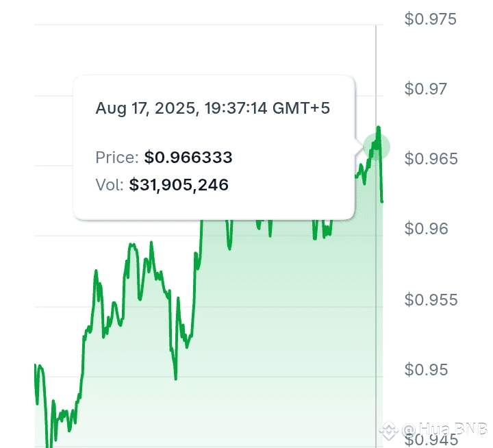Click the Price label in tooltip
The width and height of the screenshot is (493, 448).
117,158
